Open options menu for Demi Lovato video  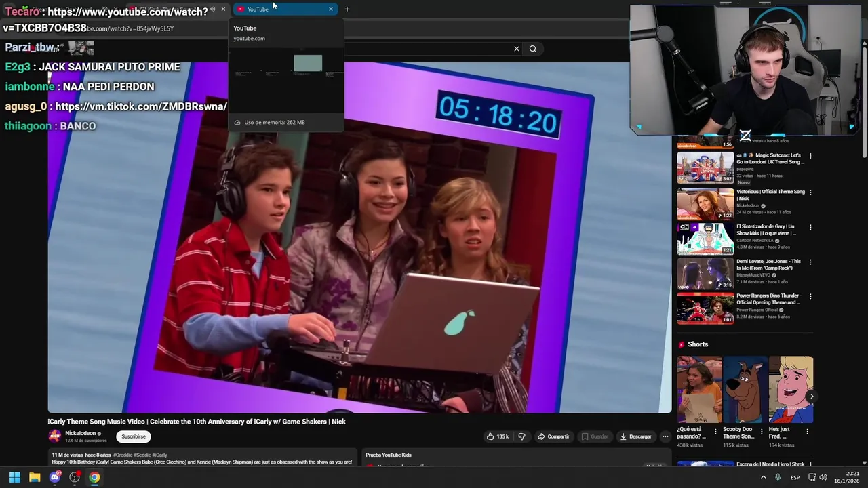coord(810,262)
